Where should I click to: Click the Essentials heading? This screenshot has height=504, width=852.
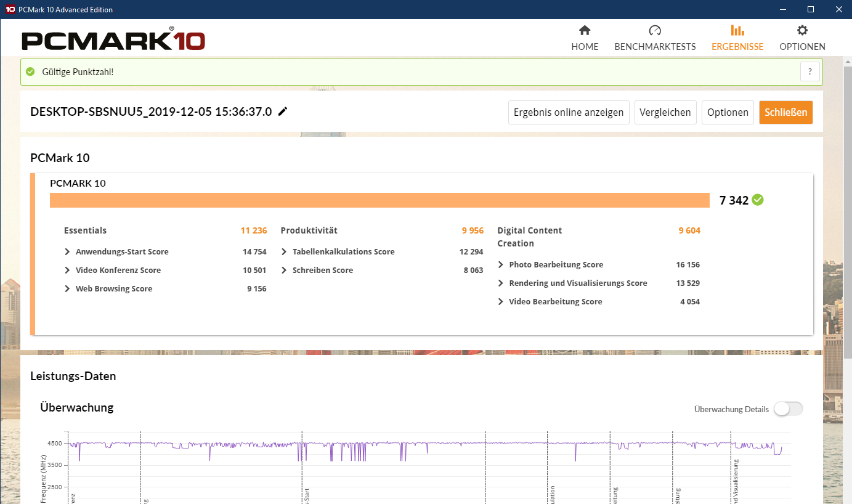point(85,230)
